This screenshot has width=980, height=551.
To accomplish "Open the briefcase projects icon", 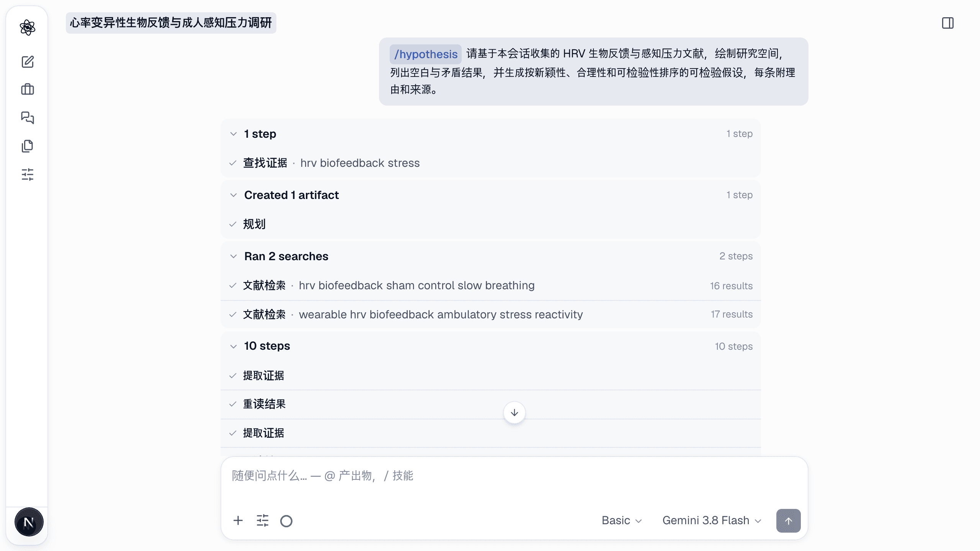I will click(28, 90).
